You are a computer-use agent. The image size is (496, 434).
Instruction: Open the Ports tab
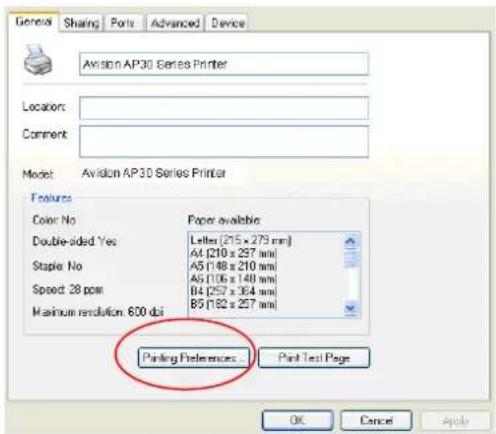123,23
